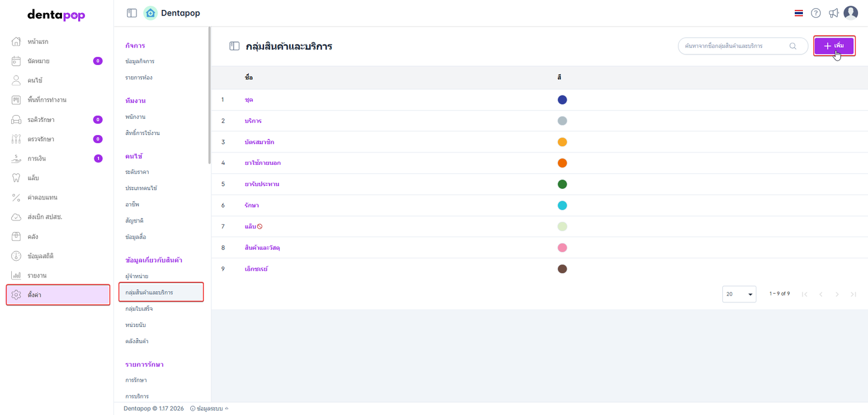Click the pink swatch for สินค้าและวัสดุ

pos(562,248)
